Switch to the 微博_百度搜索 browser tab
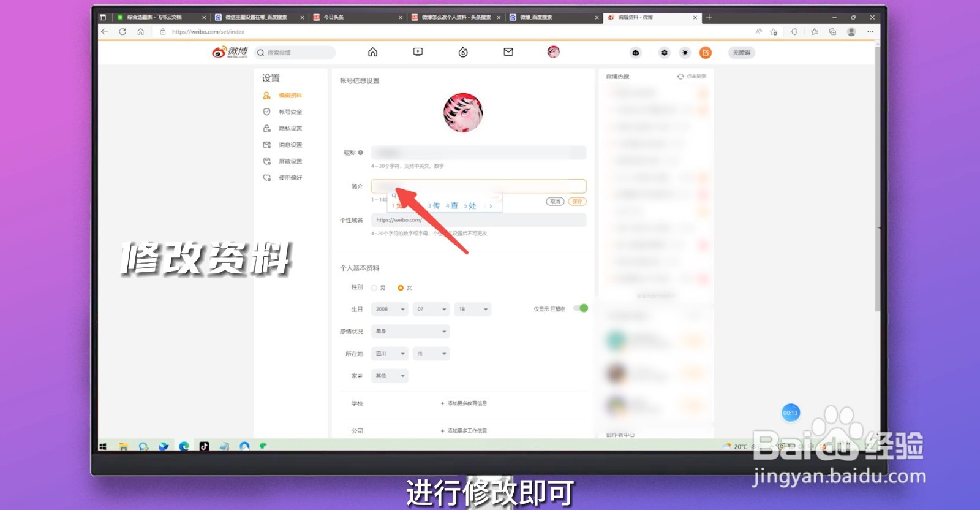 554,17
